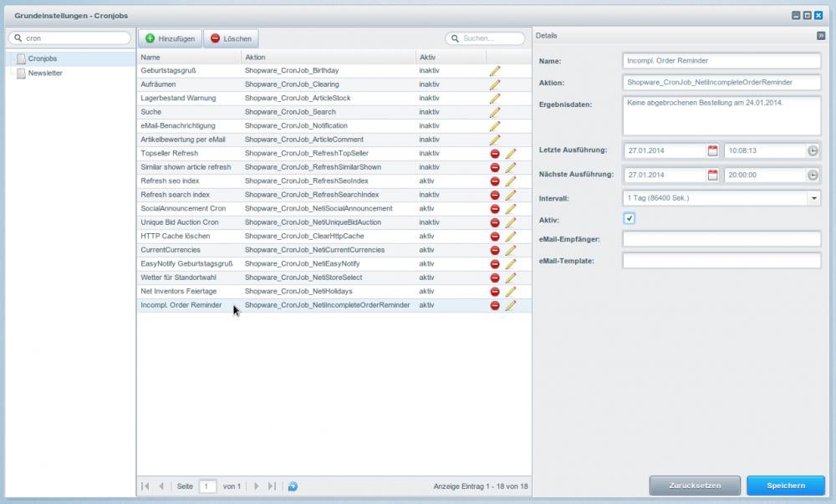This screenshot has width=836, height=504.
Task: Edit the Refresh search index cronjob
Action: tap(510, 195)
